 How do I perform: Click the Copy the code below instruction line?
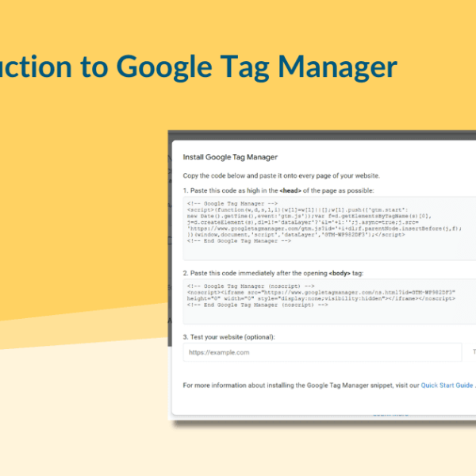(281, 175)
